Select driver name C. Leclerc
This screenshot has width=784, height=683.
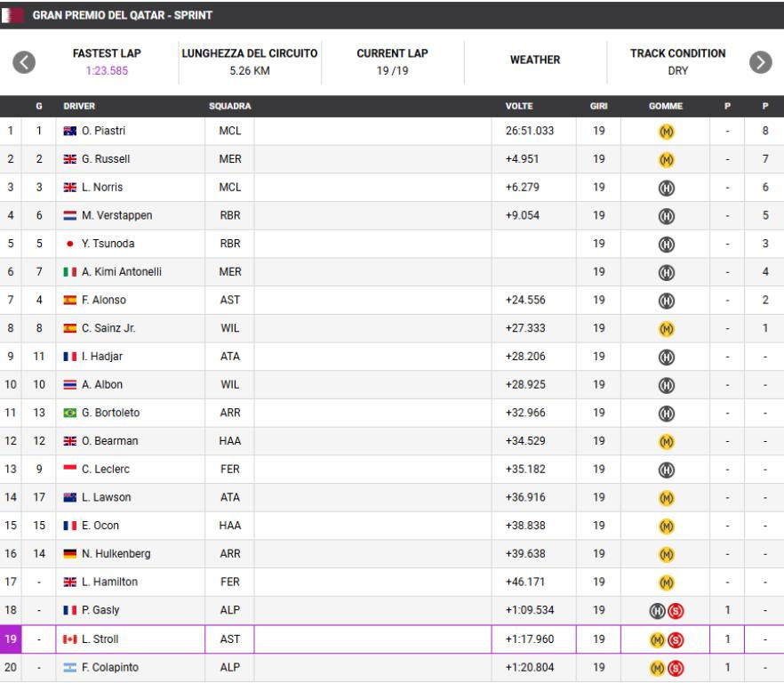(106, 469)
